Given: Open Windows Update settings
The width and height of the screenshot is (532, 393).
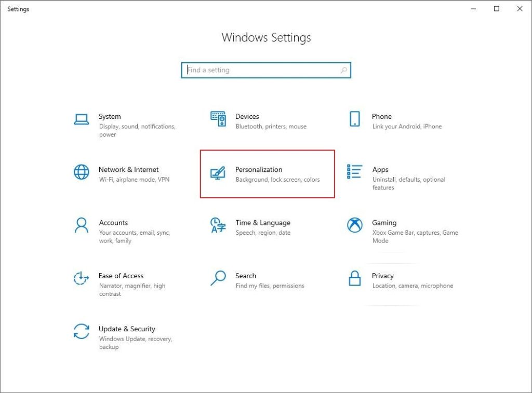Looking at the screenshot, I should (127, 329).
